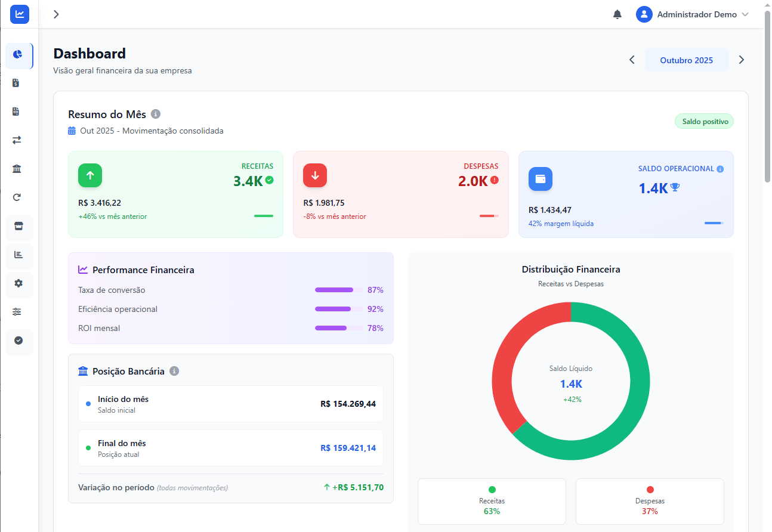Click the ROI mensal progress bar
Viewport: 772px width, 532px height.
tap(335, 328)
